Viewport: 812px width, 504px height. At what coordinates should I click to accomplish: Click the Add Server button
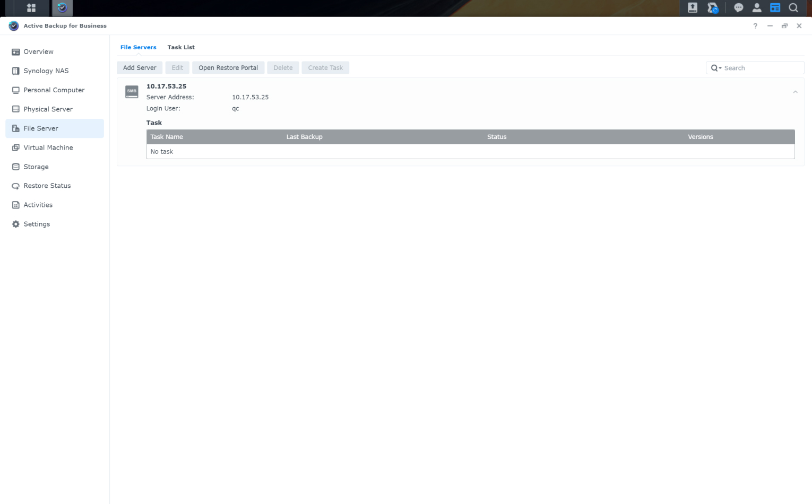point(139,67)
